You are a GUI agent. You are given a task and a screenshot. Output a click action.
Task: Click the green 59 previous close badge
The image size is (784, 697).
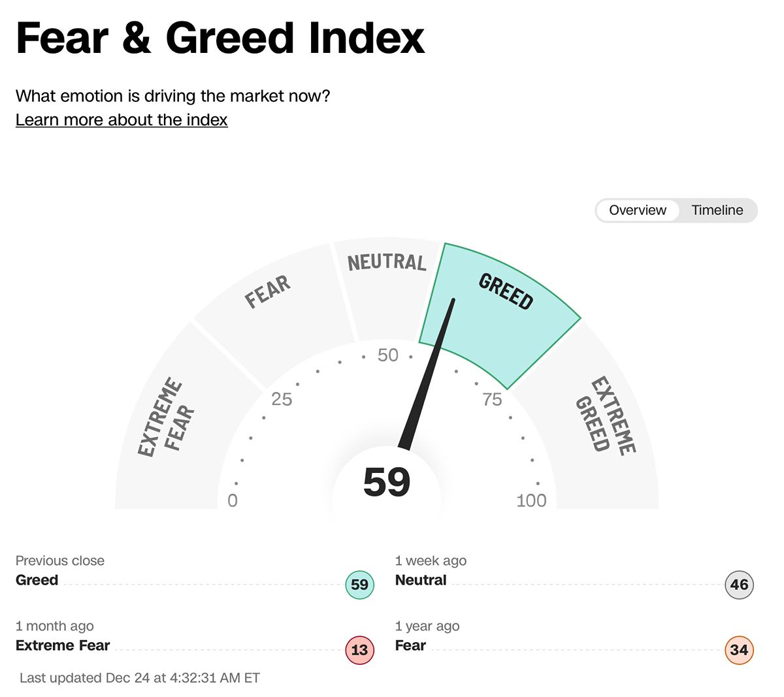[359, 585]
